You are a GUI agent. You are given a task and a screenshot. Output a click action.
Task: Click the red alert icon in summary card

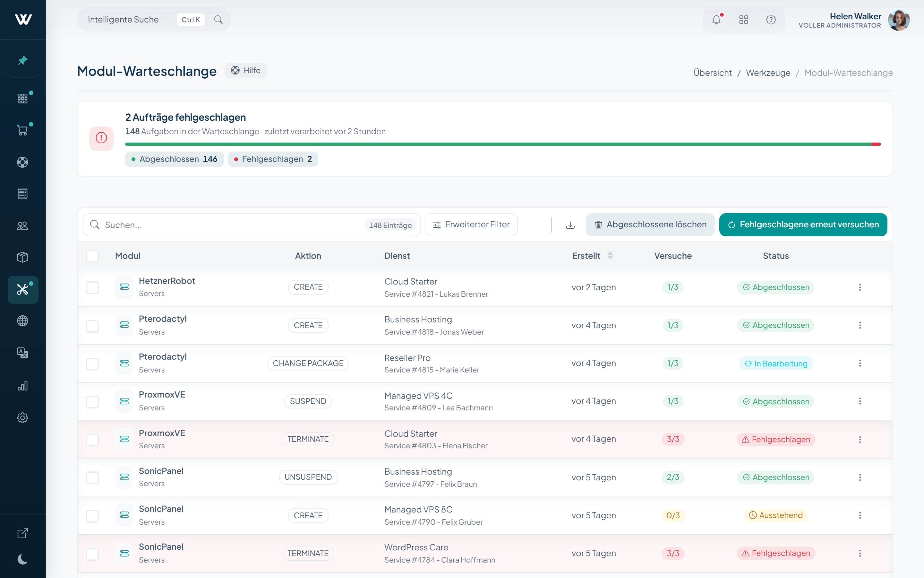(101, 138)
